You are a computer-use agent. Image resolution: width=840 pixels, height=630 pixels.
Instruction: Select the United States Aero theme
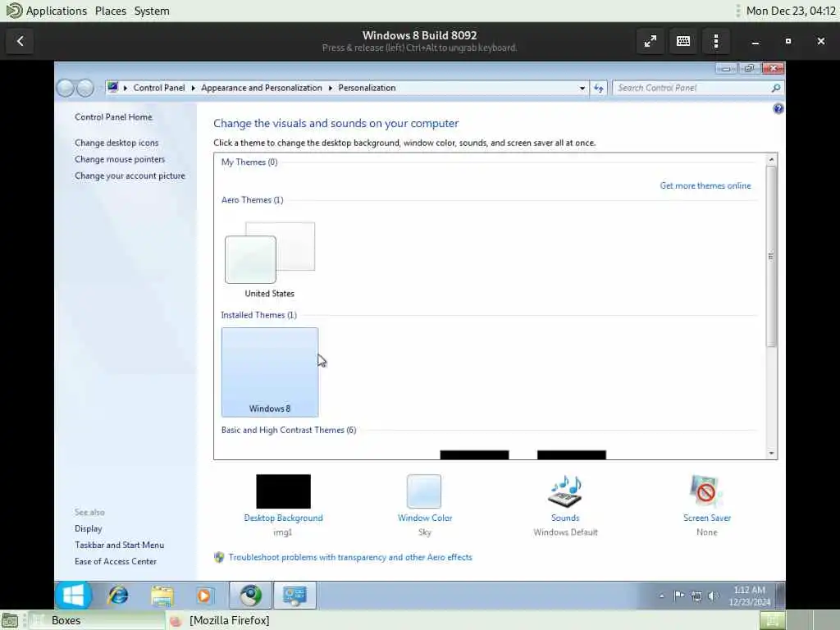point(269,258)
